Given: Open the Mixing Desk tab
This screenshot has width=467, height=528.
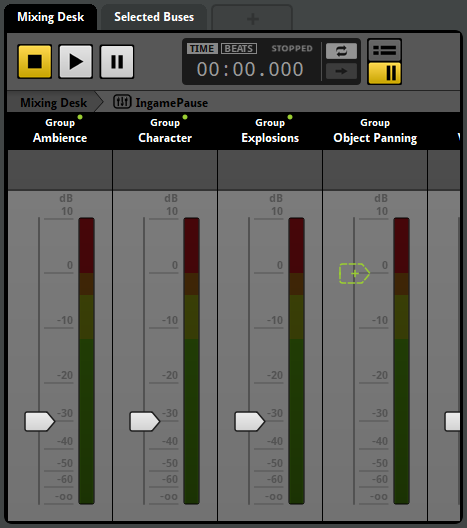Looking at the screenshot, I should tap(51, 17).
